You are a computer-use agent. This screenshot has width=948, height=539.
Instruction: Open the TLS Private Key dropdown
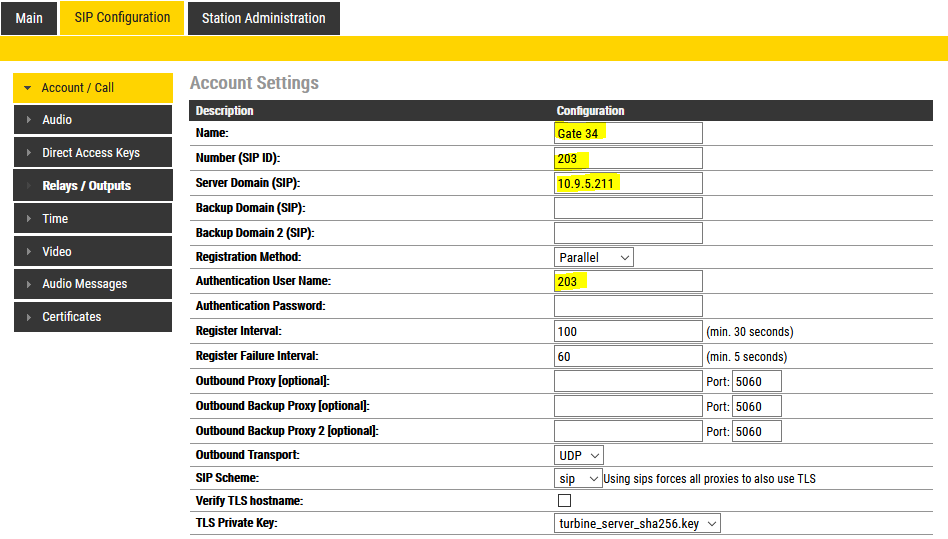637,523
